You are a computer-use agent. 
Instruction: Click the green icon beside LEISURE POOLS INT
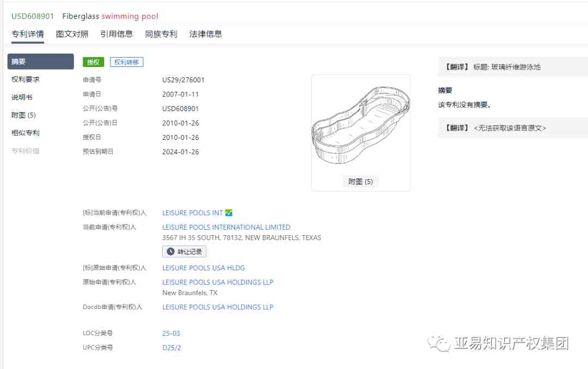(229, 213)
